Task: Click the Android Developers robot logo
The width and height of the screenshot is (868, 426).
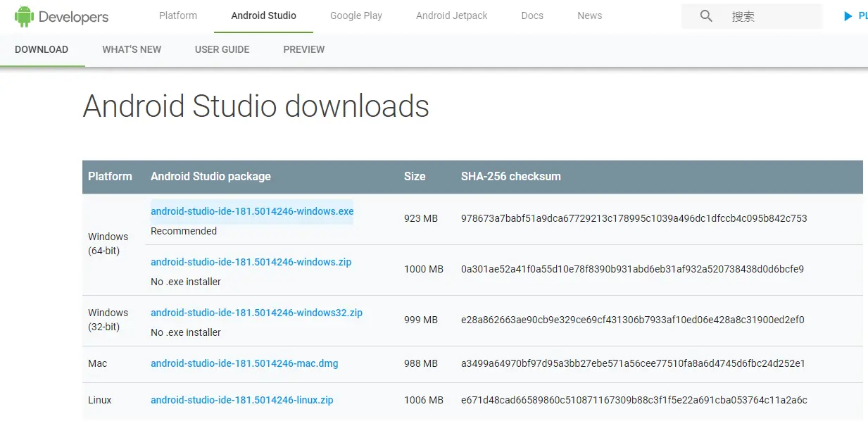Action: tap(25, 16)
